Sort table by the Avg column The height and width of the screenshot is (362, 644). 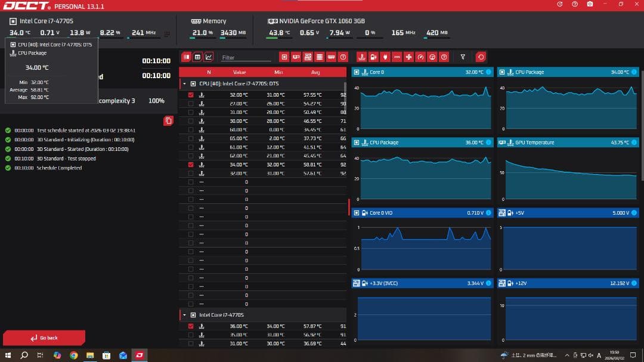point(315,72)
